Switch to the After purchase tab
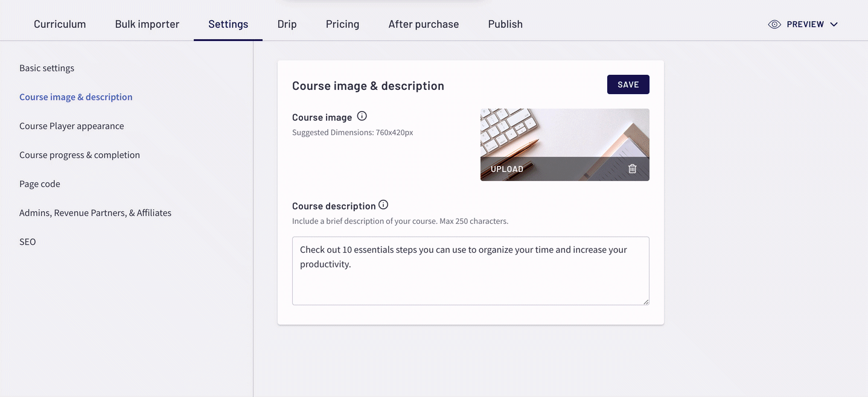 (424, 24)
